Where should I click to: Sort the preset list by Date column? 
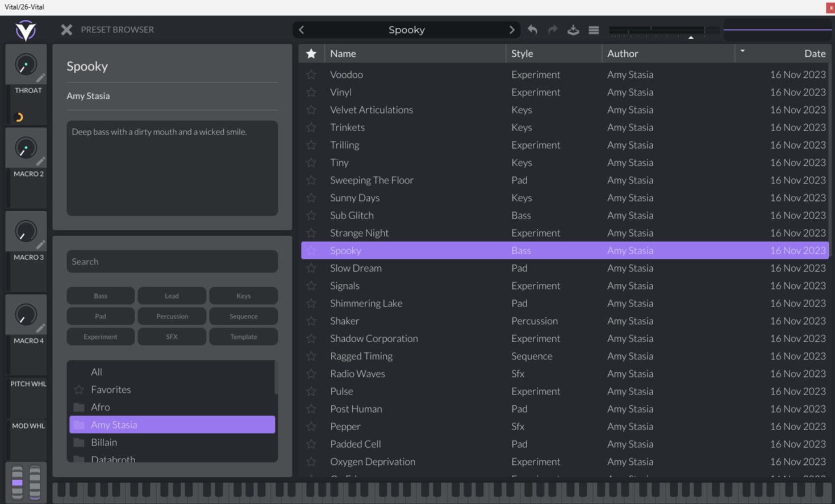(x=782, y=53)
